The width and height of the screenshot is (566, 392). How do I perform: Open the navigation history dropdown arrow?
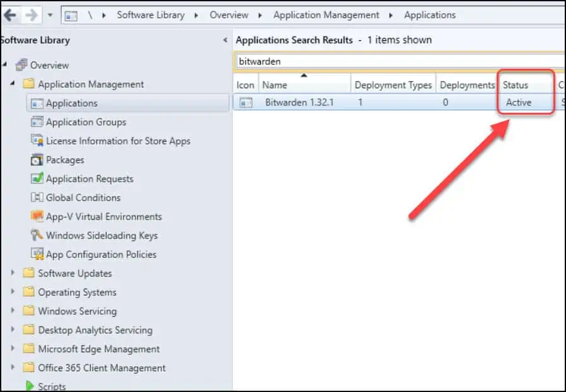pyautogui.click(x=50, y=15)
